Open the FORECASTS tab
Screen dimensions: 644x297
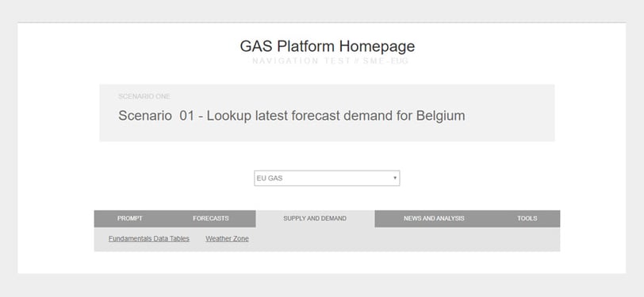[211, 218]
